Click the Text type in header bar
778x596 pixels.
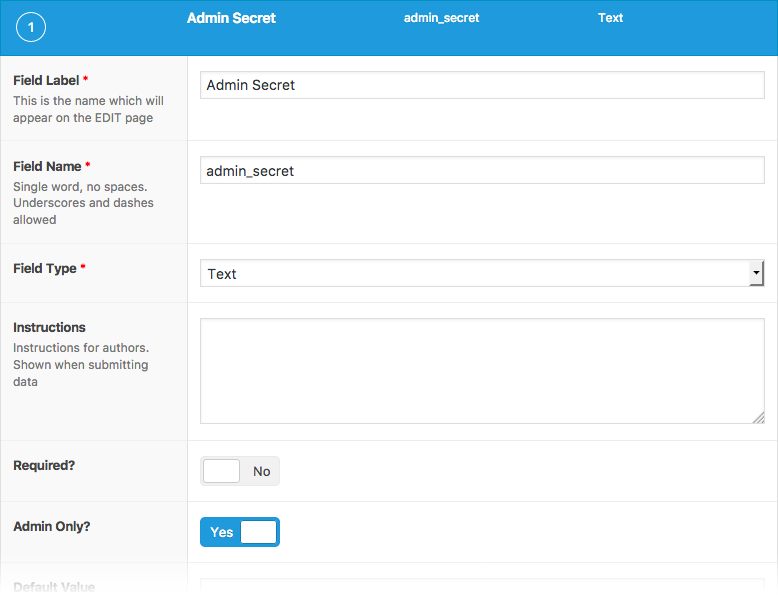610,18
